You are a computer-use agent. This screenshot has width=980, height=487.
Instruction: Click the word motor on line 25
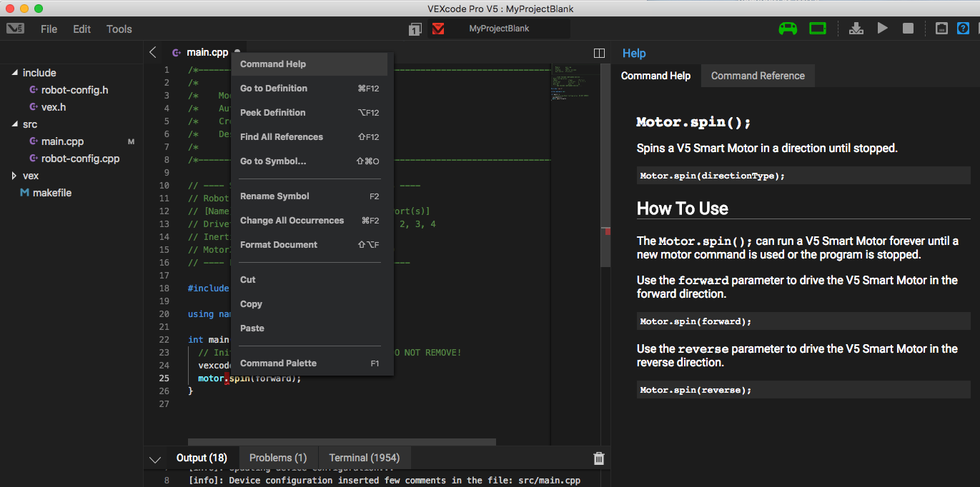pyautogui.click(x=211, y=378)
